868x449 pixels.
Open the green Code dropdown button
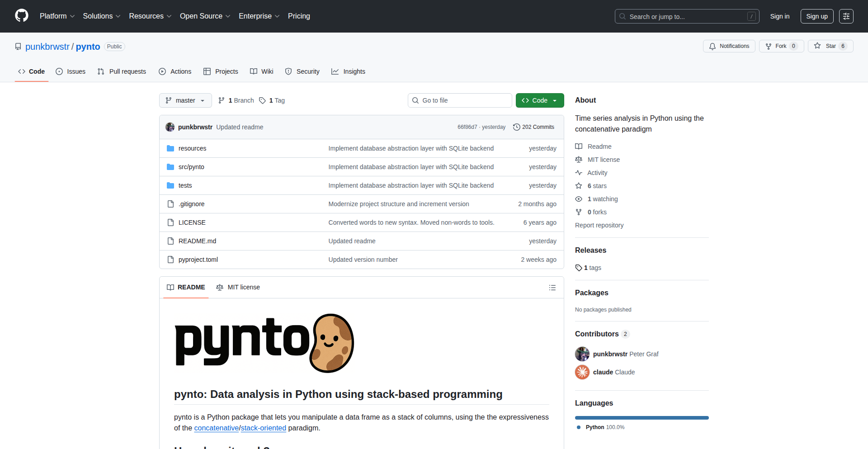pyautogui.click(x=540, y=100)
